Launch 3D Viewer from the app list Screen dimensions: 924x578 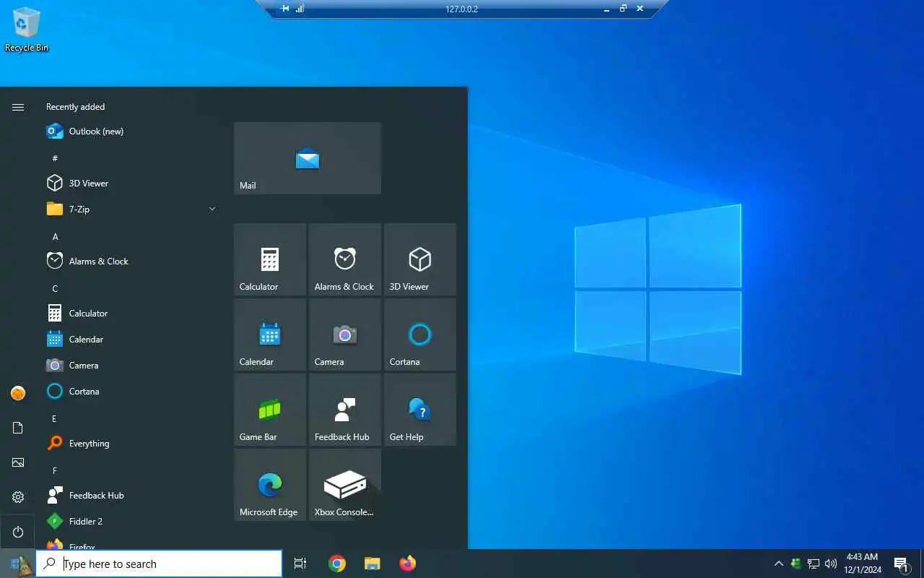pyautogui.click(x=130, y=184)
